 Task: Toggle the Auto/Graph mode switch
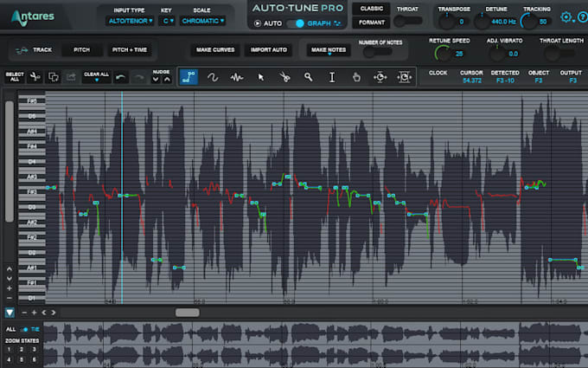(295, 23)
